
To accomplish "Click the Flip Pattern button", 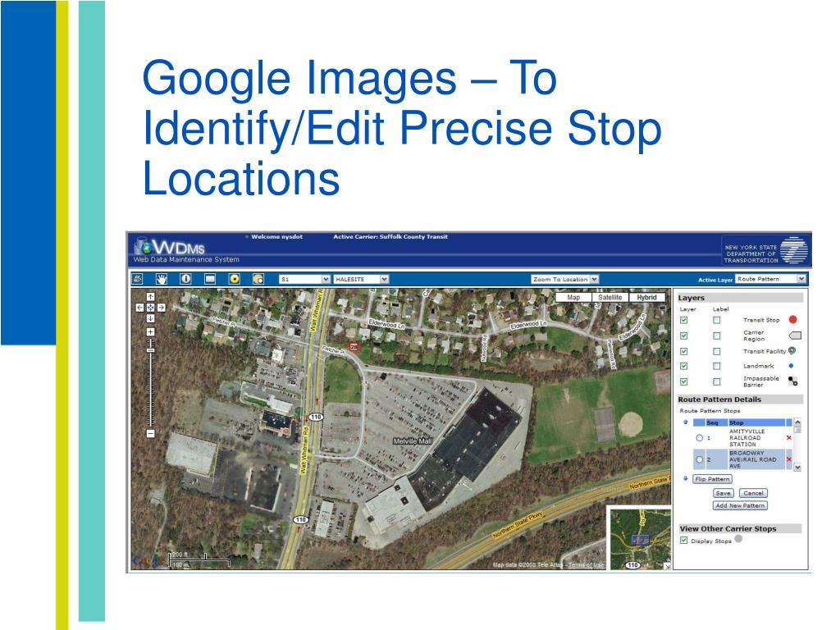I will (x=712, y=479).
